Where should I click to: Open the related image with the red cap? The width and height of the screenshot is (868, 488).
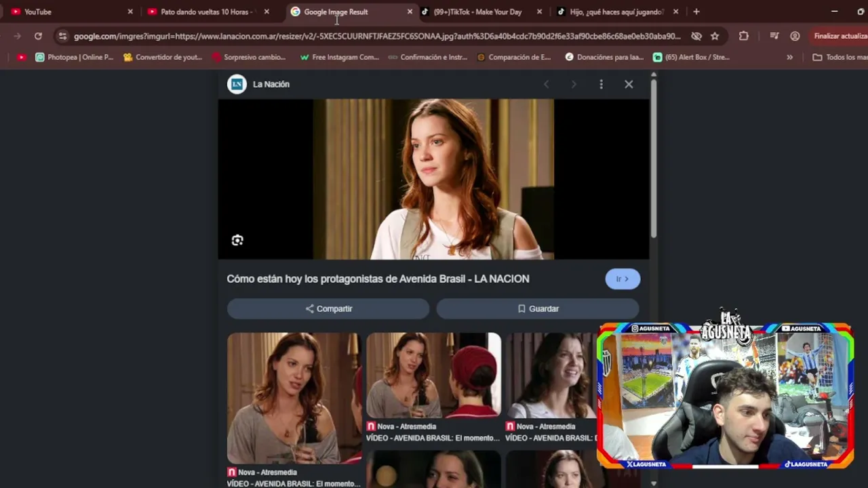tap(433, 375)
